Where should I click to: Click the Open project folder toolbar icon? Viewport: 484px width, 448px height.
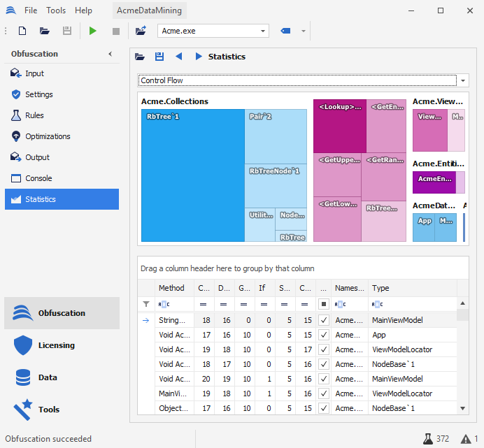45,31
